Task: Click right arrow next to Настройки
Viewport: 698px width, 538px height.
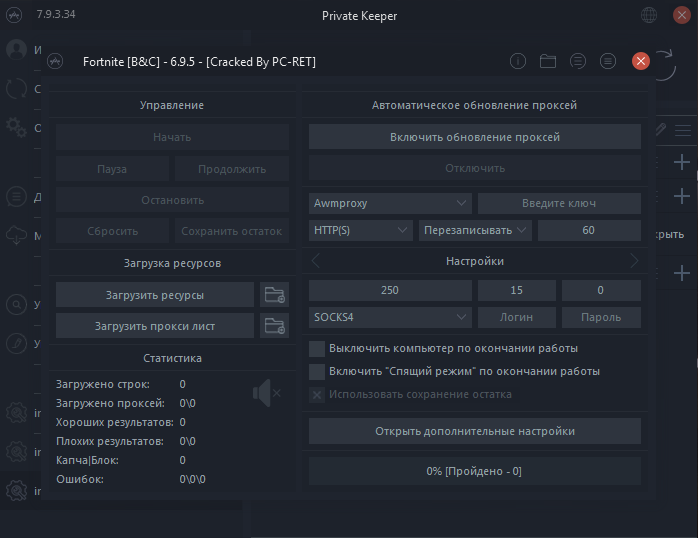Action: coord(633,261)
